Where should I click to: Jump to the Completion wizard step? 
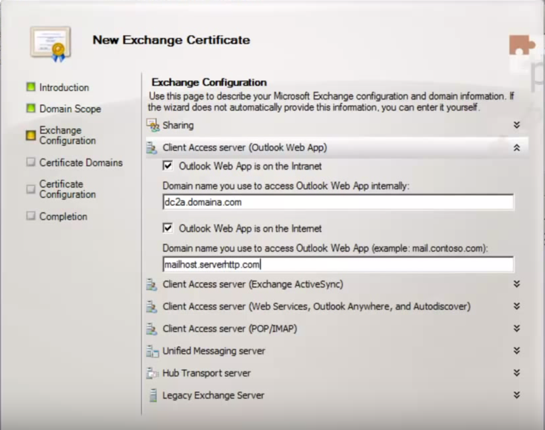[x=63, y=216]
